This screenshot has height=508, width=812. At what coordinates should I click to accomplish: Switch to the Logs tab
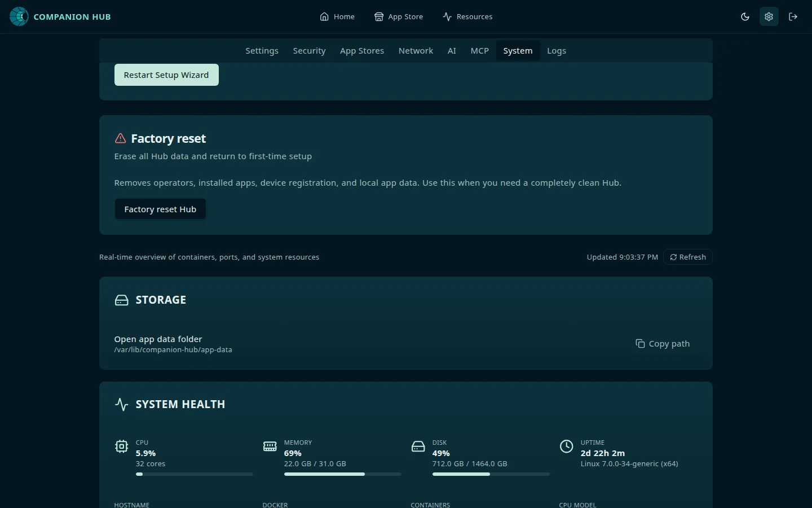(x=557, y=50)
